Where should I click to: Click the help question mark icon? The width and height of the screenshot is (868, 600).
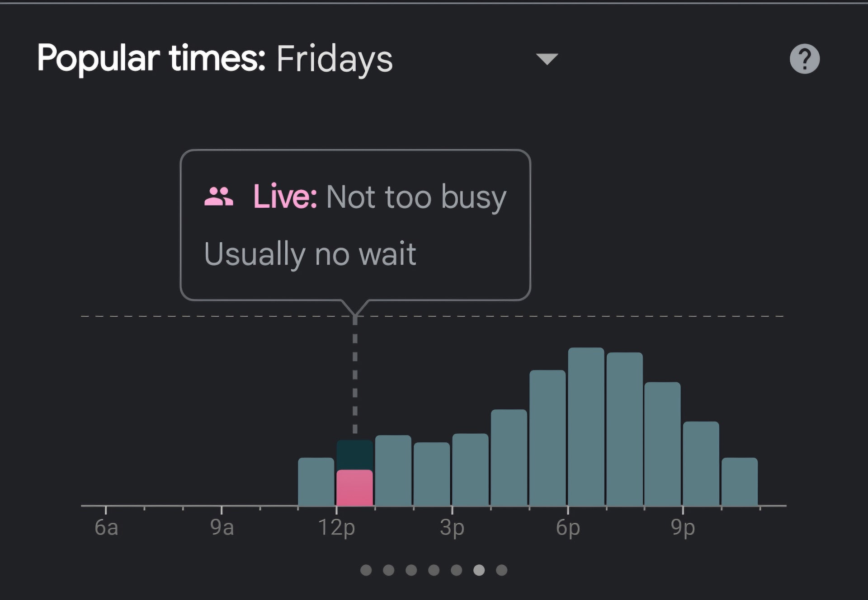(x=804, y=59)
